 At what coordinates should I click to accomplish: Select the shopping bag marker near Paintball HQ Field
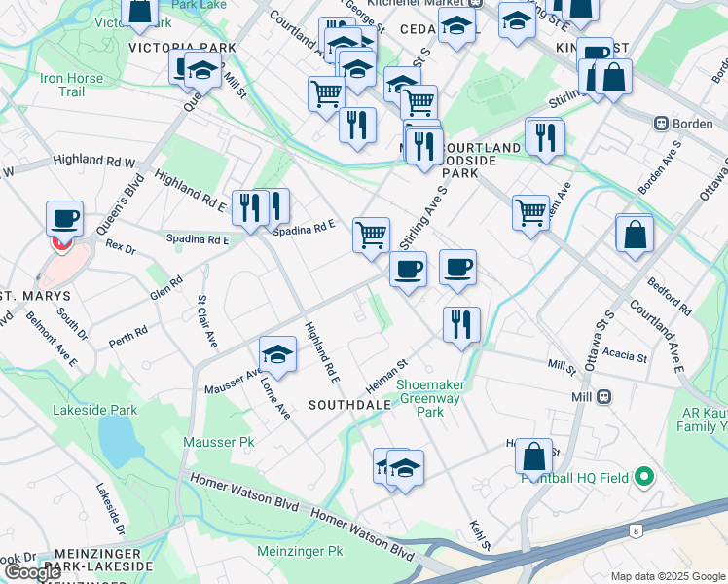pyautogui.click(x=533, y=456)
